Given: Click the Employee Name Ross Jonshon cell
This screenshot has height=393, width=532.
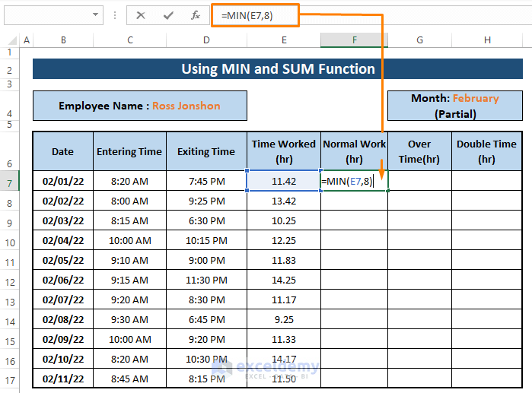Looking at the screenshot, I should (139, 106).
